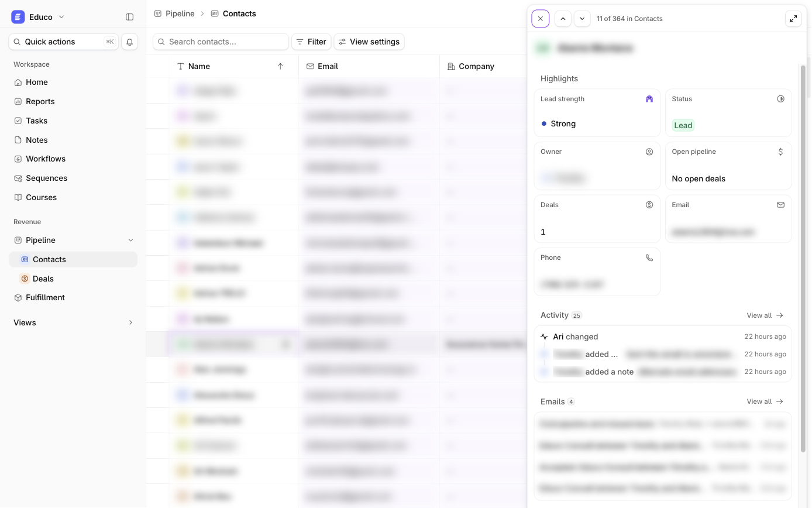This screenshot has height=508, width=812.
Task: Select Contacts under Pipeline
Action: point(73,259)
